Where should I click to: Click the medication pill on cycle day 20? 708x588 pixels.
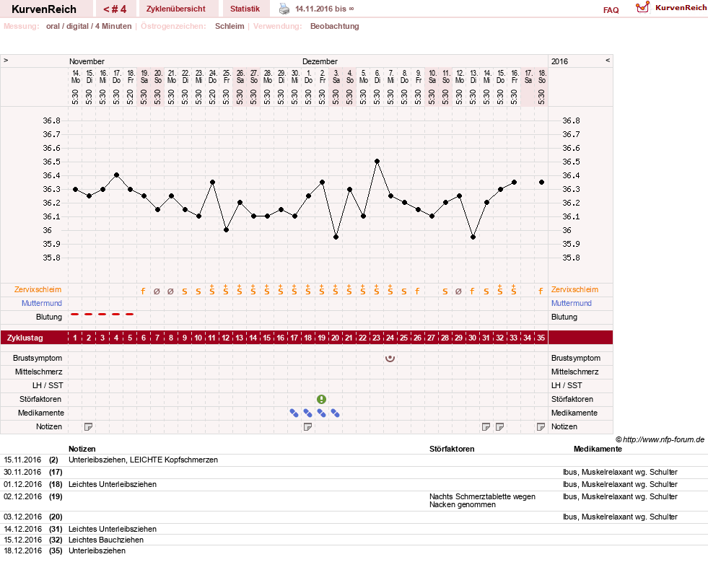pyautogui.click(x=335, y=413)
